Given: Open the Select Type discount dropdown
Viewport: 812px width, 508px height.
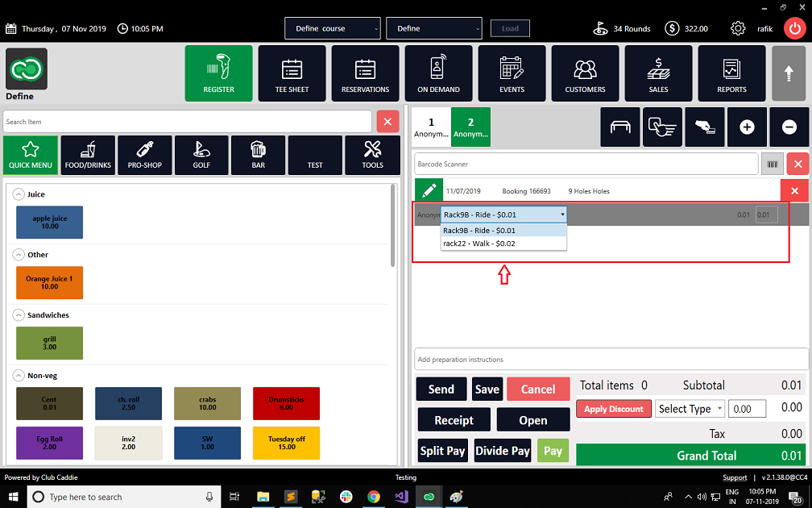Looking at the screenshot, I should [690, 408].
